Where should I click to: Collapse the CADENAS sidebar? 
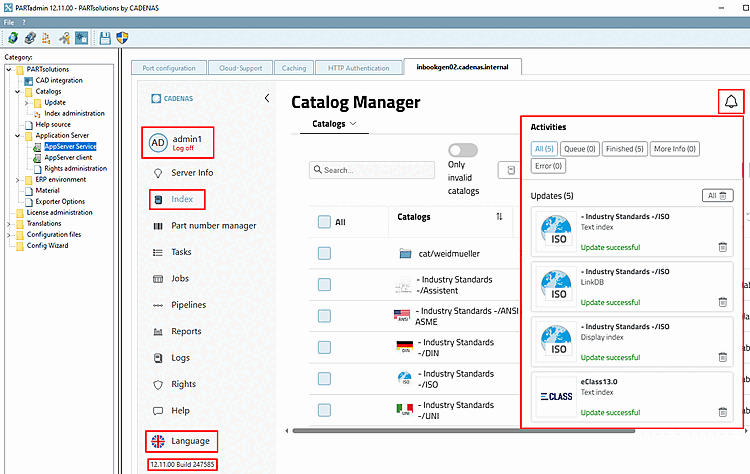point(267,98)
